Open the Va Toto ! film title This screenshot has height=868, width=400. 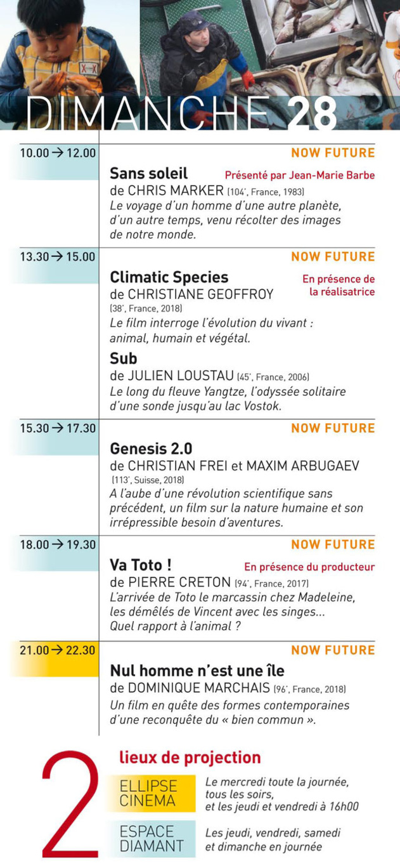click(x=141, y=565)
